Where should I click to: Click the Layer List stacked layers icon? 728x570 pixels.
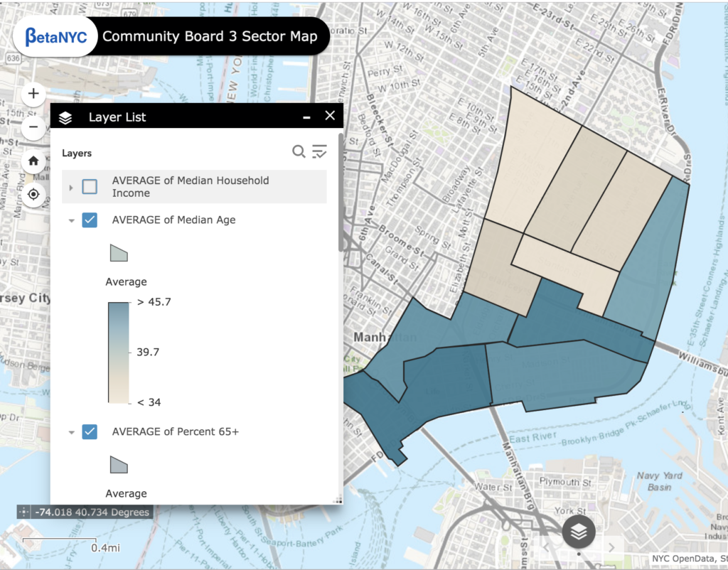tap(65, 116)
